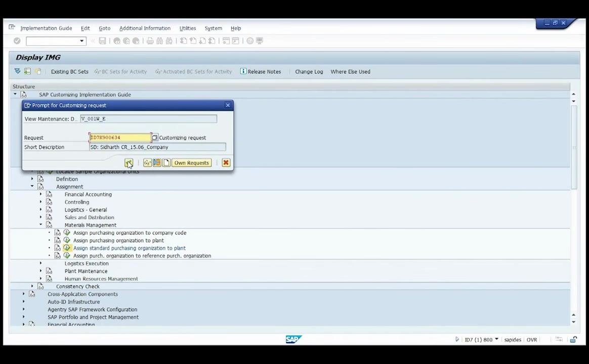Run activity Assign purchasing organization to company code

(67, 233)
